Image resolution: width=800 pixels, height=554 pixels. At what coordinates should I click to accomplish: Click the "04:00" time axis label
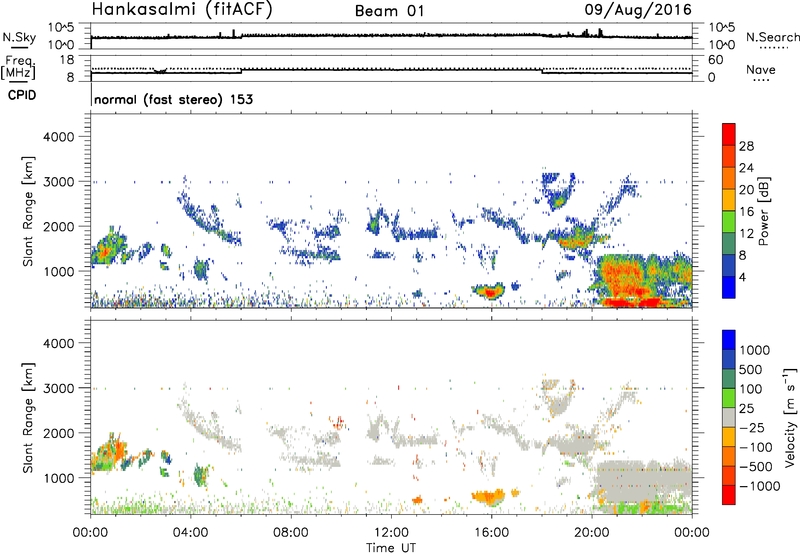tap(190, 533)
